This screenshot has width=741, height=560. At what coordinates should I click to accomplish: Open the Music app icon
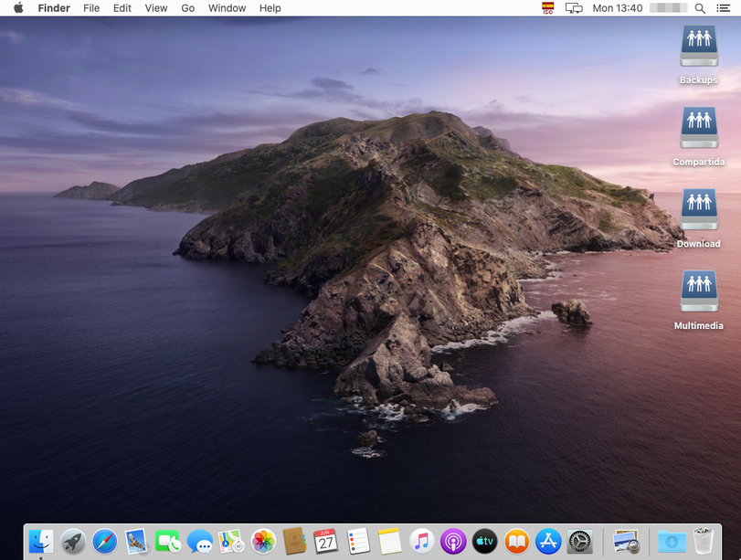421,542
